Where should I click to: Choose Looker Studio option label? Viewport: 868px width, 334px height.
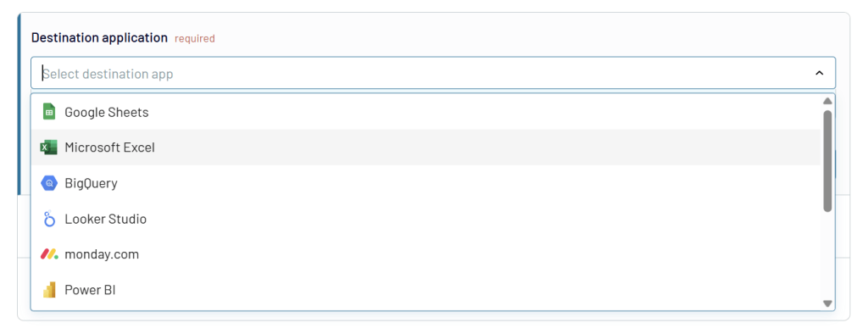coord(106,219)
